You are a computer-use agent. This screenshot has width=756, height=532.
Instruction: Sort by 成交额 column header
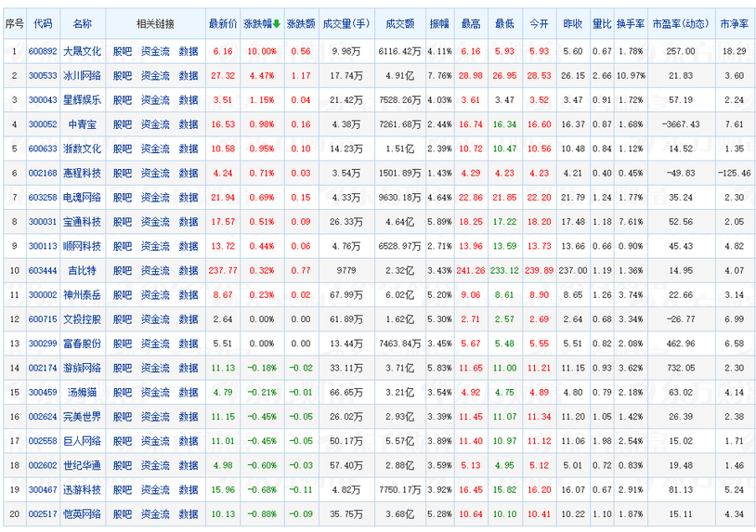click(399, 23)
